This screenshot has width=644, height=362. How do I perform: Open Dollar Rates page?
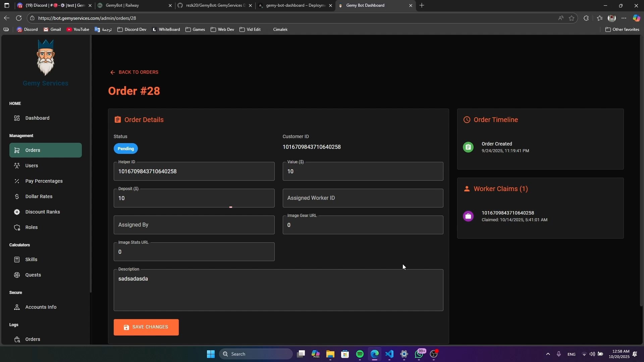point(39,196)
